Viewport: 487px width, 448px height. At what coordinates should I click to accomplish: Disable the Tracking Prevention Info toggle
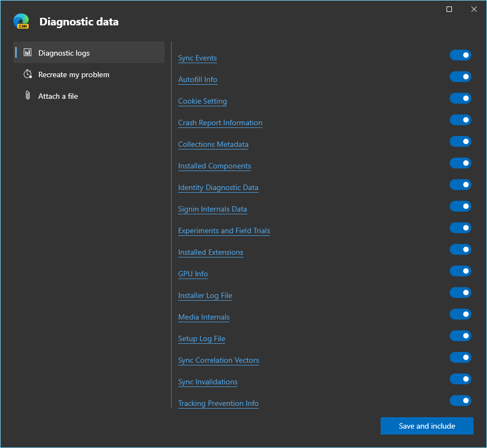pos(461,401)
